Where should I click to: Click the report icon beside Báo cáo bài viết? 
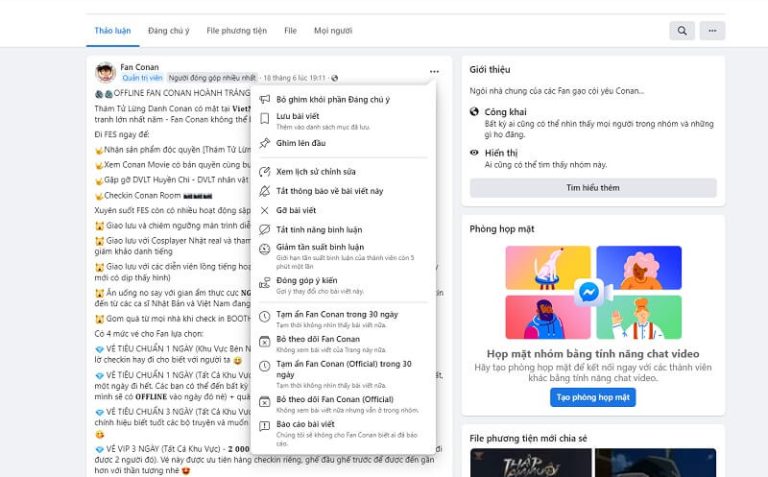[x=264, y=426]
